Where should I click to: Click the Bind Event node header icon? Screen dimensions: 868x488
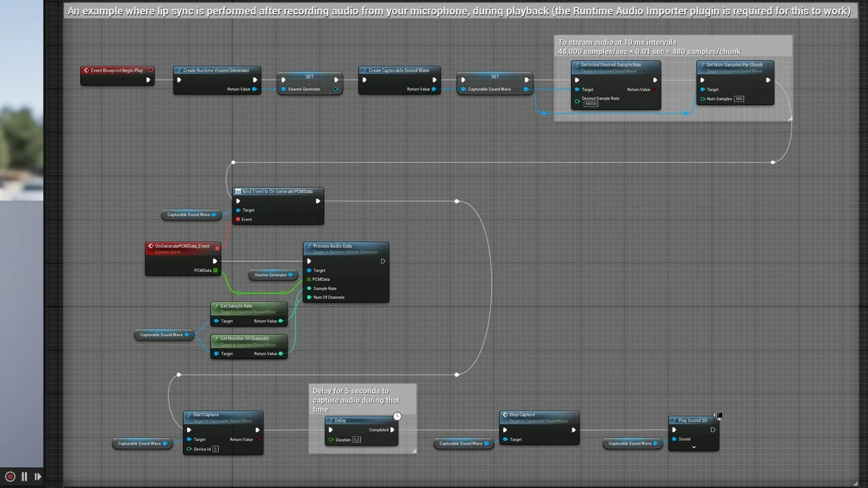[x=238, y=192]
